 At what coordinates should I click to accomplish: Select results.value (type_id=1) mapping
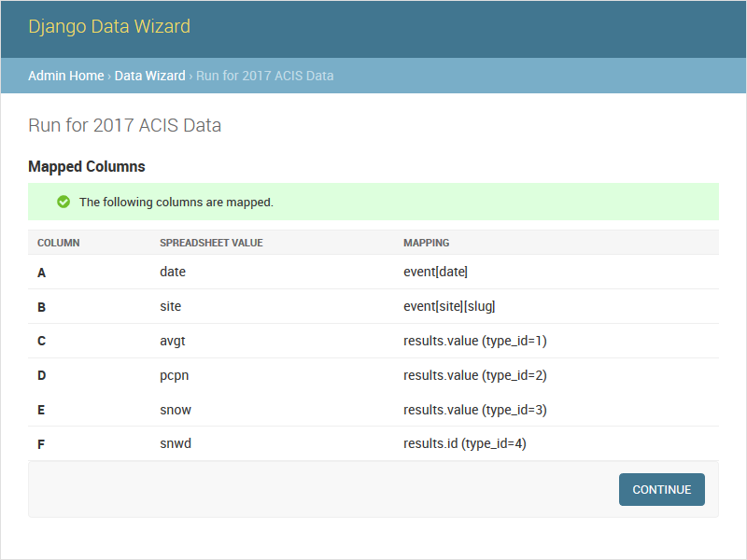pos(474,341)
